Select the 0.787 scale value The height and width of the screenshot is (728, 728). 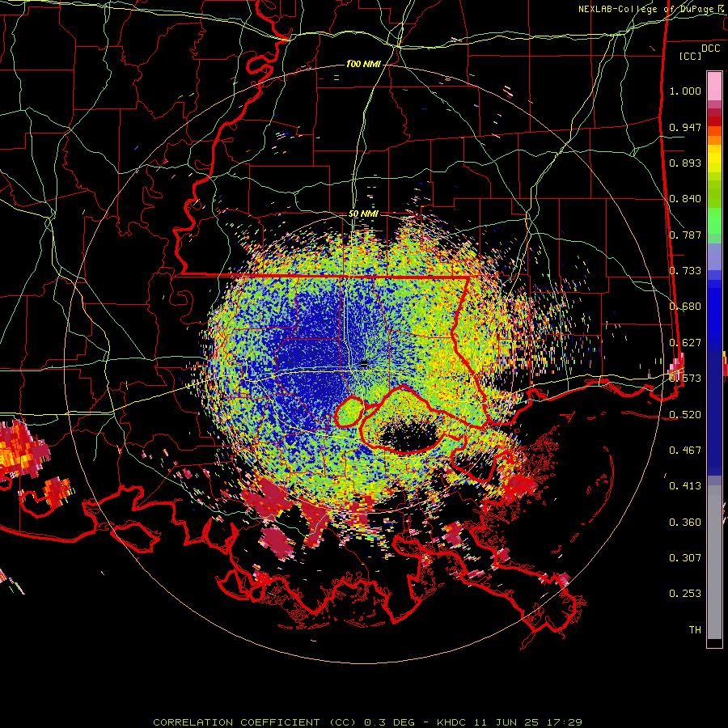tap(685, 235)
